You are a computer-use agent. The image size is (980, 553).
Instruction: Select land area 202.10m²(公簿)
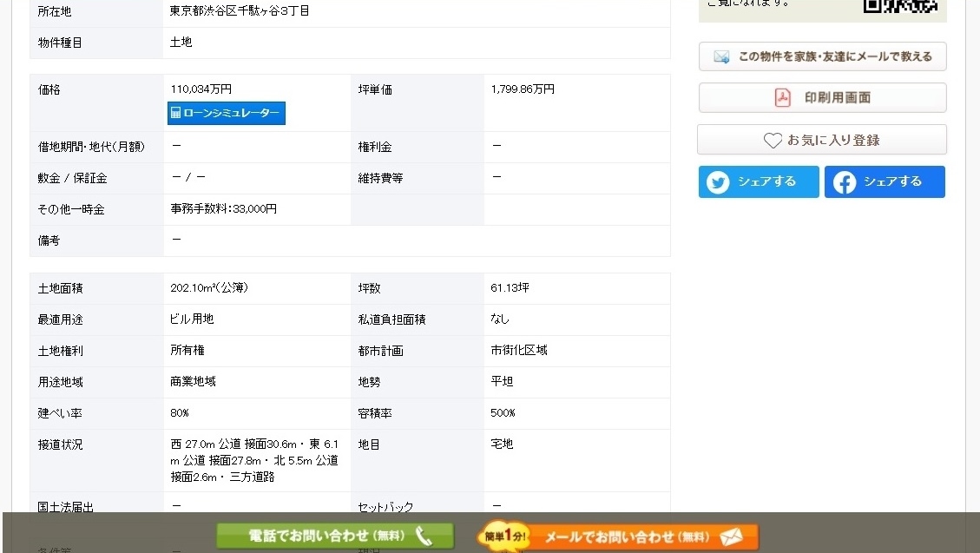tap(208, 287)
